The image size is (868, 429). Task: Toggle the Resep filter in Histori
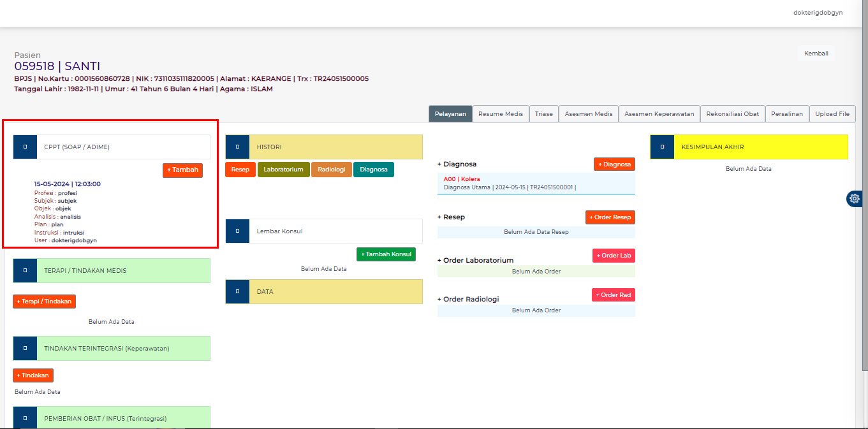click(x=240, y=169)
